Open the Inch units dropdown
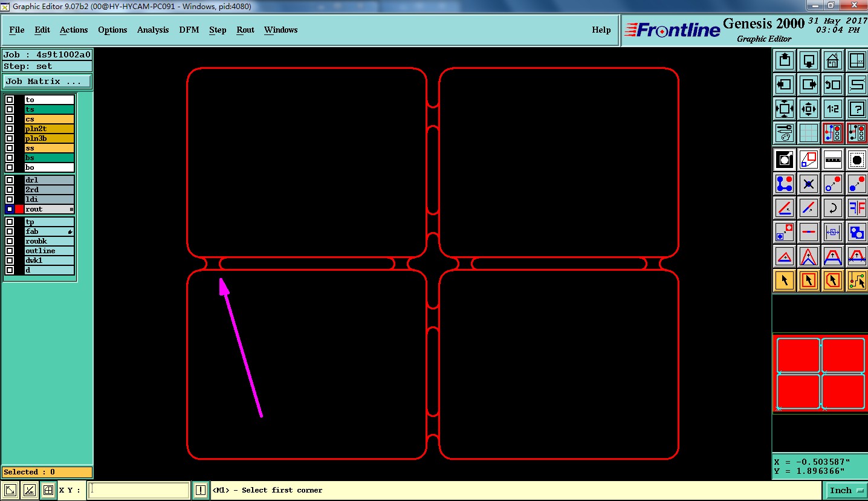The width and height of the screenshot is (868, 501). tap(846, 490)
